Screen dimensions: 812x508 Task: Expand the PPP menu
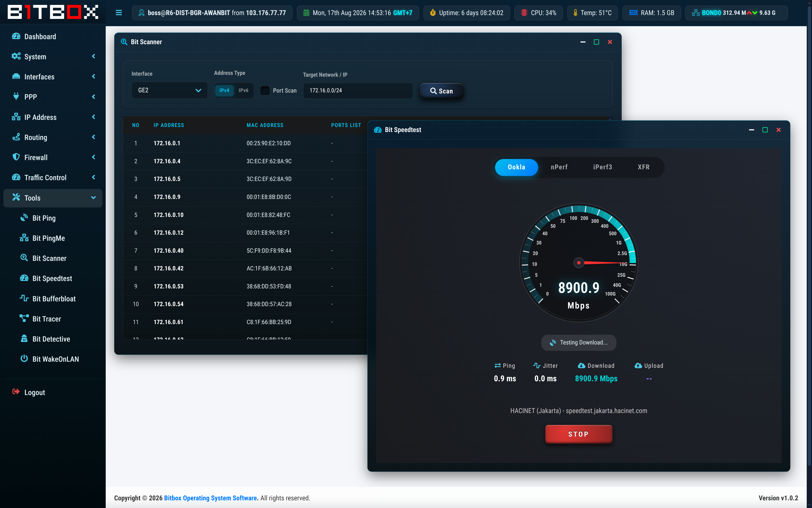click(x=53, y=97)
